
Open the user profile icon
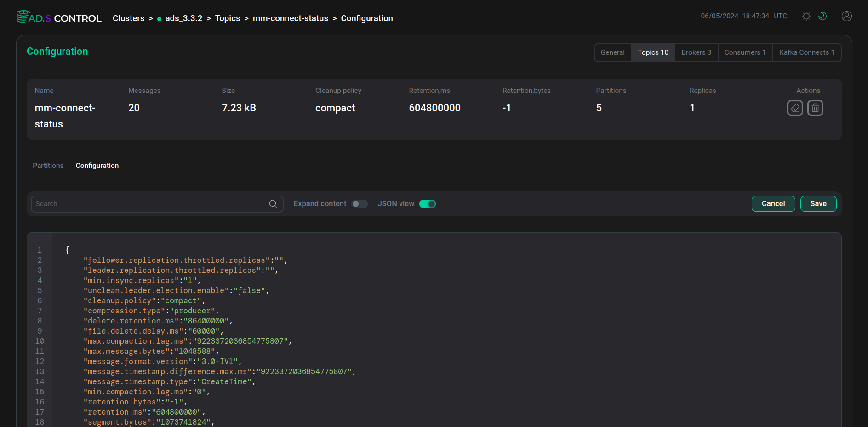pyautogui.click(x=847, y=16)
